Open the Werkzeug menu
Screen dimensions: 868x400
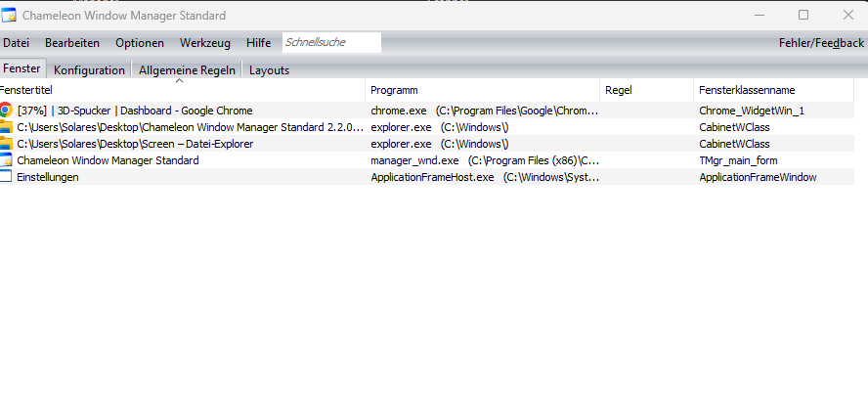[x=205, y=43]
